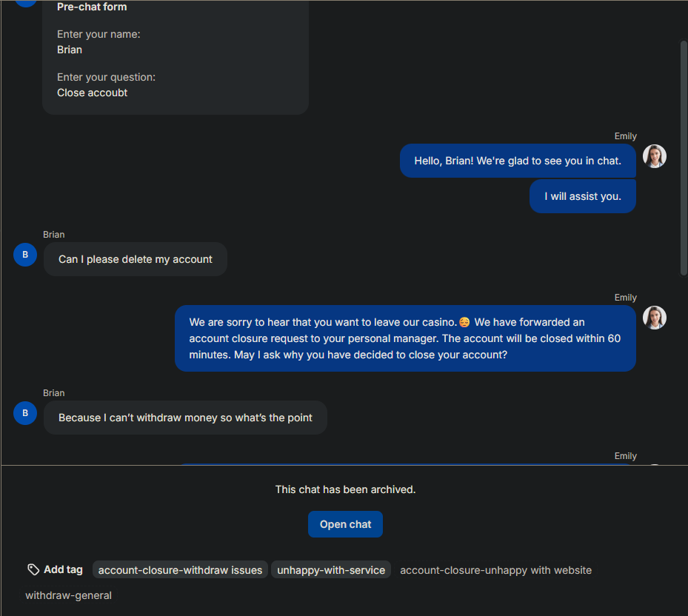Select Brian's "can't withdraw money" message bubble
Viewport: 688px width, 616px height.
point(185,418)
